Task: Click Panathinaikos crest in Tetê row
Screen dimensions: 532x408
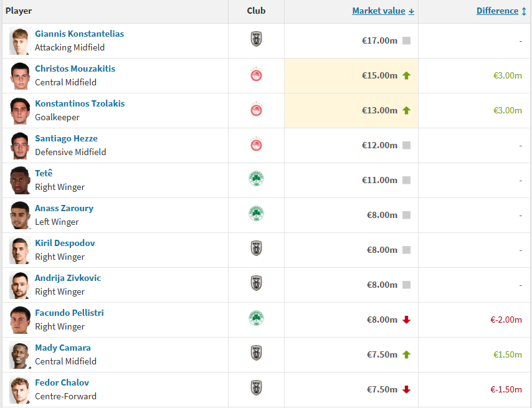Action: pyautogui.click(x=256, y=180)
